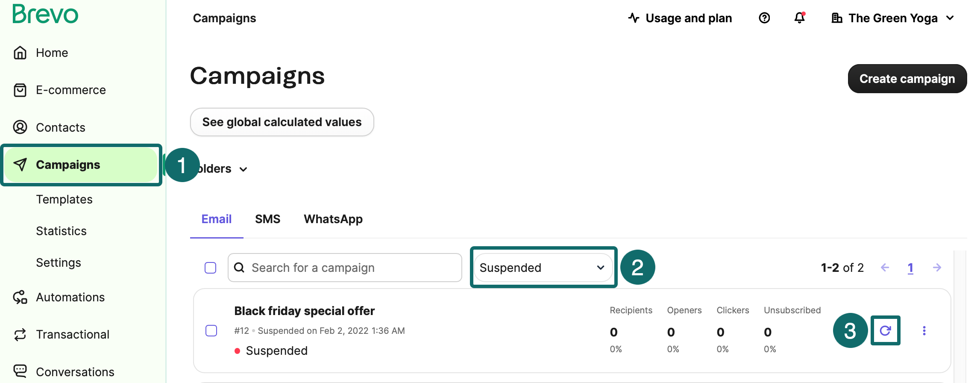Open Automations in the sidebar

pyautogui.click(x=70, y=297)
